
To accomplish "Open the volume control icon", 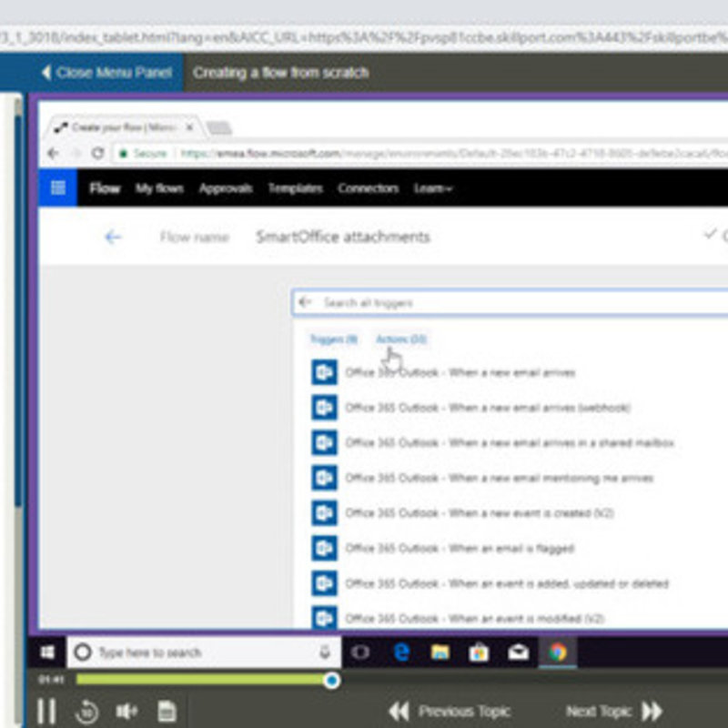I will point(126,711).
